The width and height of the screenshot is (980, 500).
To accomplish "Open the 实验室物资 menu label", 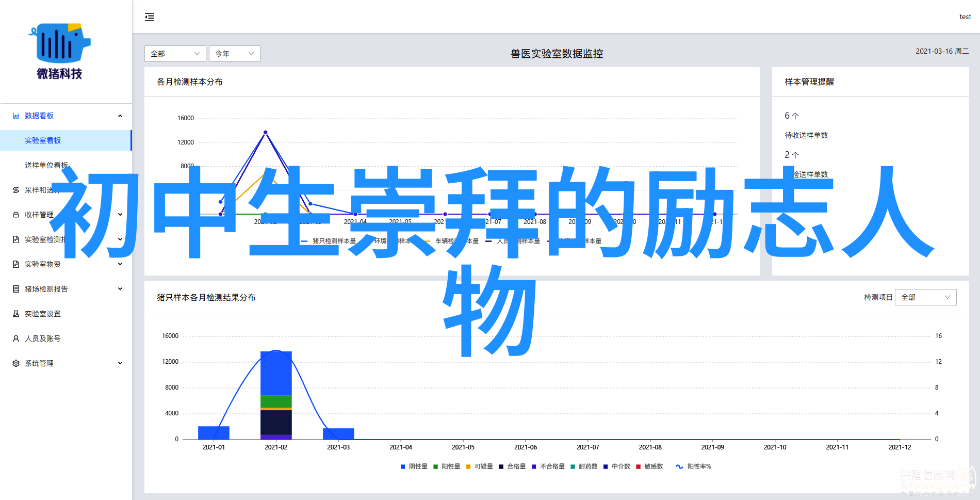I will (x=43, y=264).
